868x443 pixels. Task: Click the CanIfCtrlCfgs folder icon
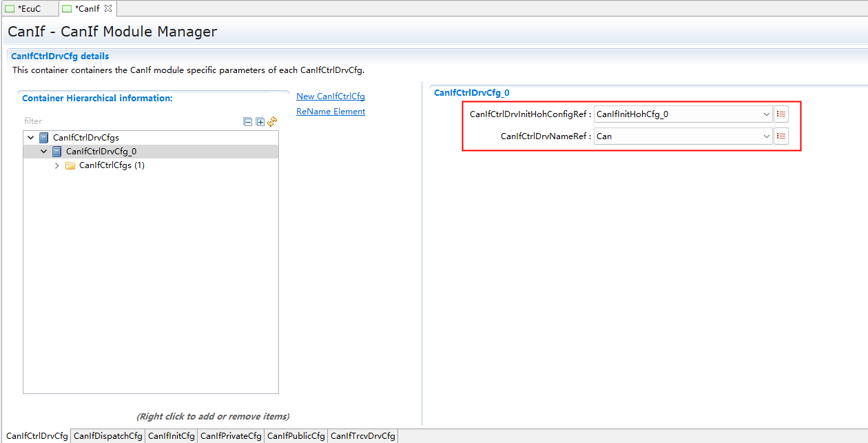[70, 165]
